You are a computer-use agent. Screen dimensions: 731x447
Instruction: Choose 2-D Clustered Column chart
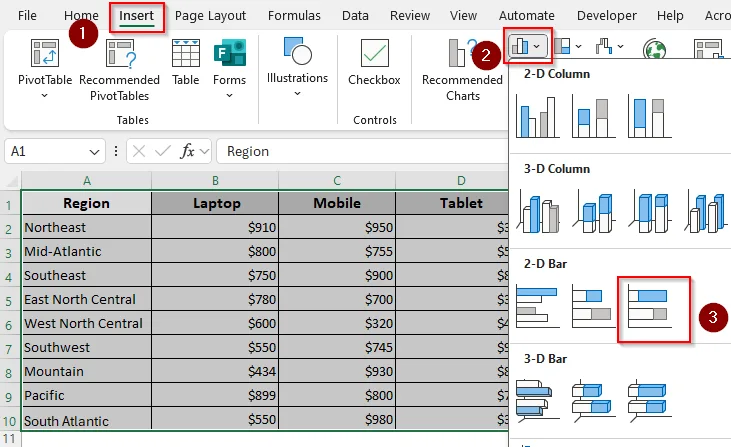click(x=538, y=116)
